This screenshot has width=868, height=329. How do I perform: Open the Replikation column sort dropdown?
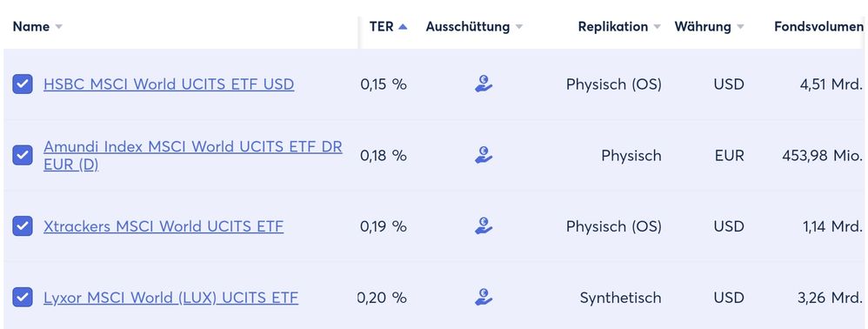658,27
